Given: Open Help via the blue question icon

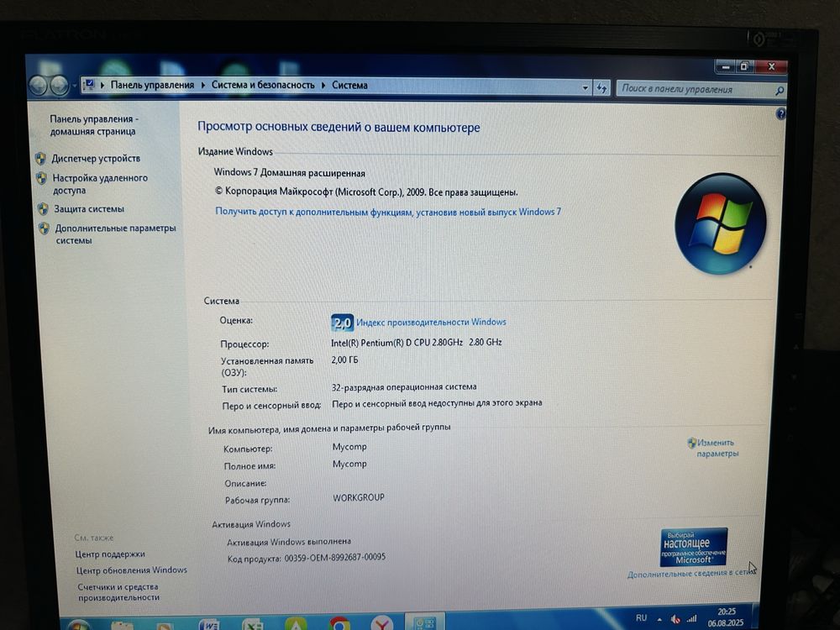Looking at the screenshot, I should coord(781,113).
